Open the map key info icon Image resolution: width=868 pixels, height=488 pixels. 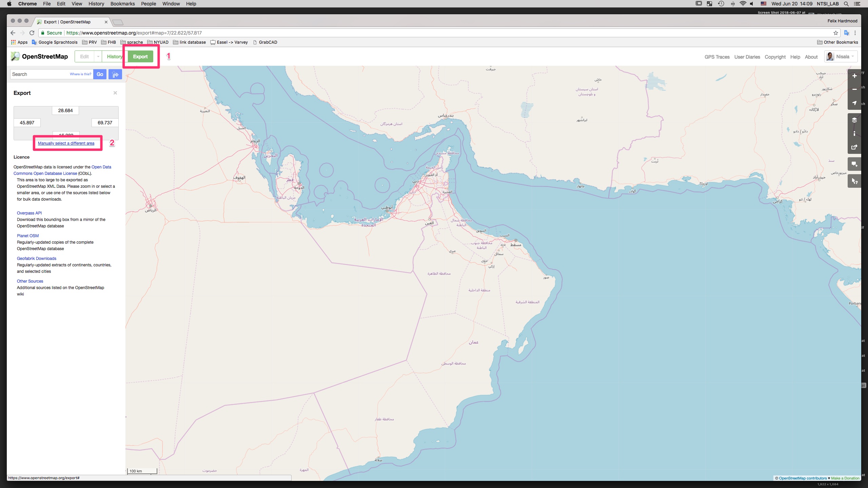854,134
